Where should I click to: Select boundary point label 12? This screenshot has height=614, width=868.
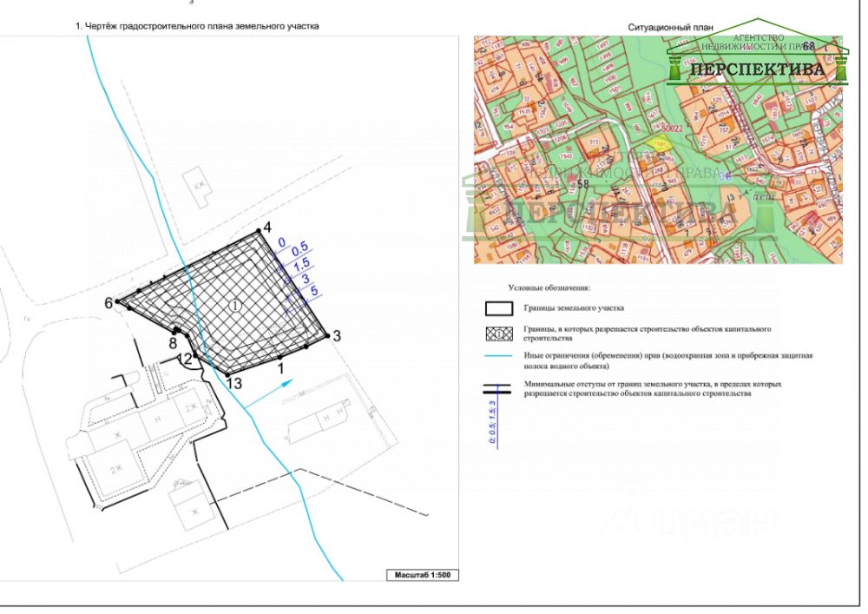[x=184, y=358]
